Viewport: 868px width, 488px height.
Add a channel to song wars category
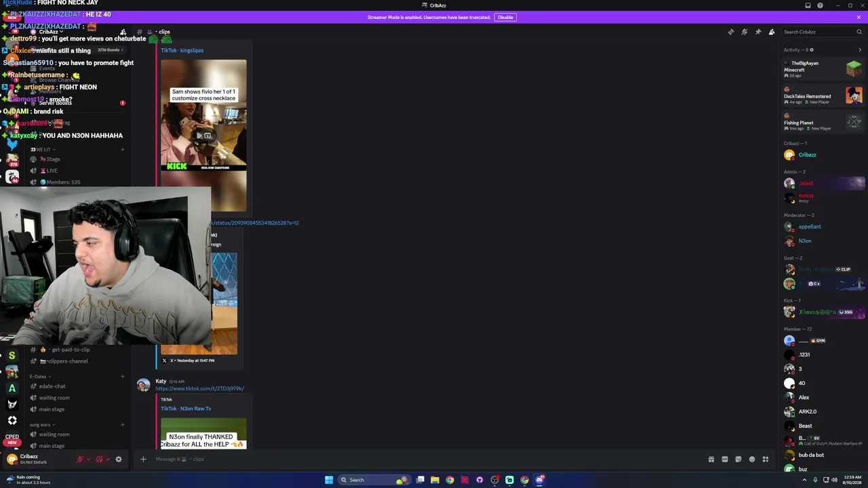(x=123, y=425)
